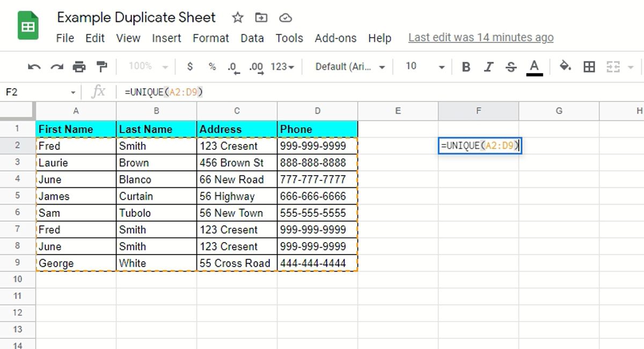Select the paint format roller tool
Viewport: 644px width, 349px height.
(101, 67)
